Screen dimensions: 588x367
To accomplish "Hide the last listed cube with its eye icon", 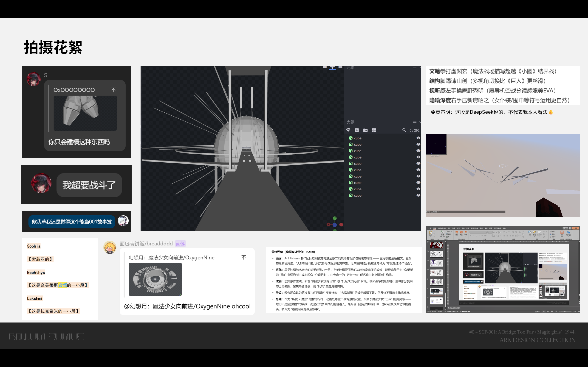I will 418,195.
